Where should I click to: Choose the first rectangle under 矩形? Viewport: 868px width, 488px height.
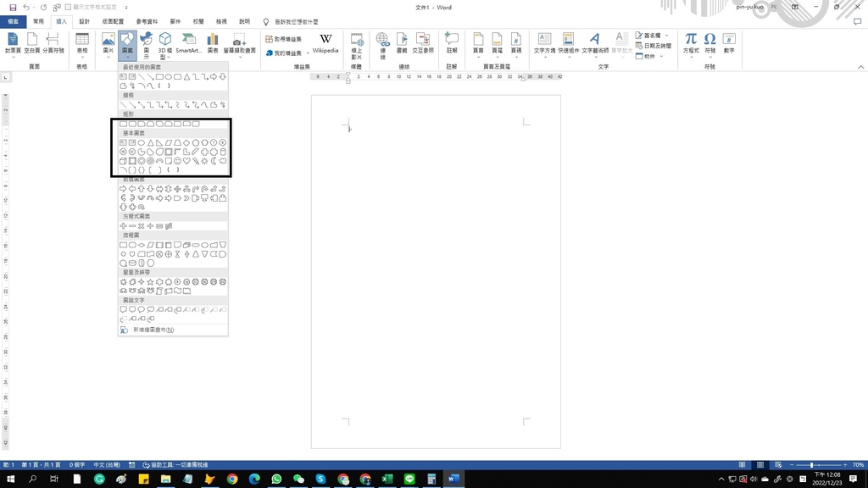click(124, 124)
